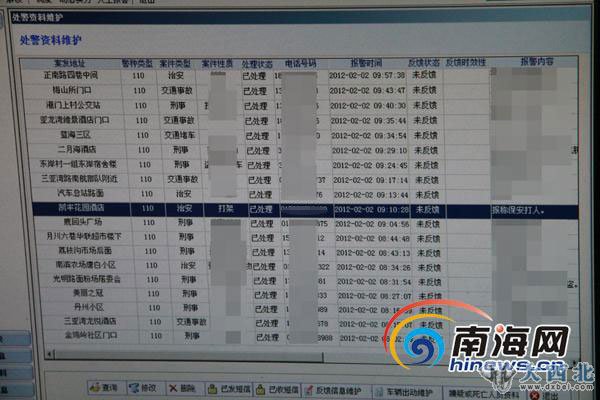
Task: Click the time 2012-02-02 08:31:54
Action: [374, 282]
